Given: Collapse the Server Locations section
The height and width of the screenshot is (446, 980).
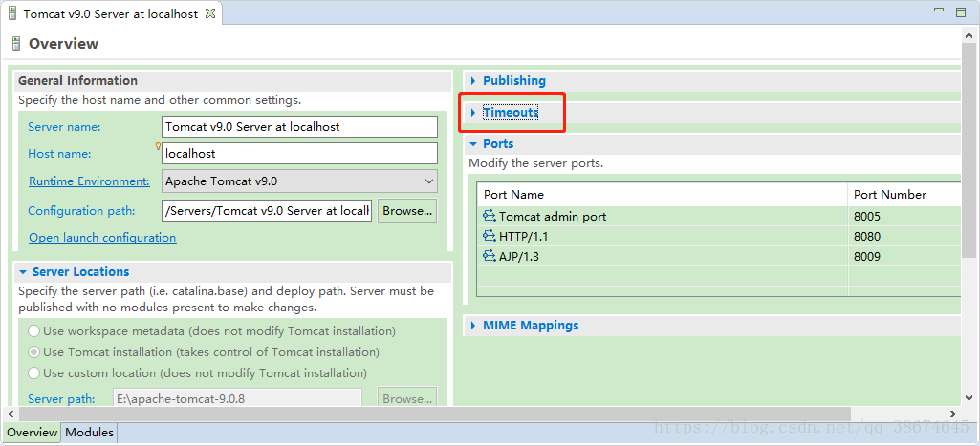Looking at the screenshot, I should (23, 272).
